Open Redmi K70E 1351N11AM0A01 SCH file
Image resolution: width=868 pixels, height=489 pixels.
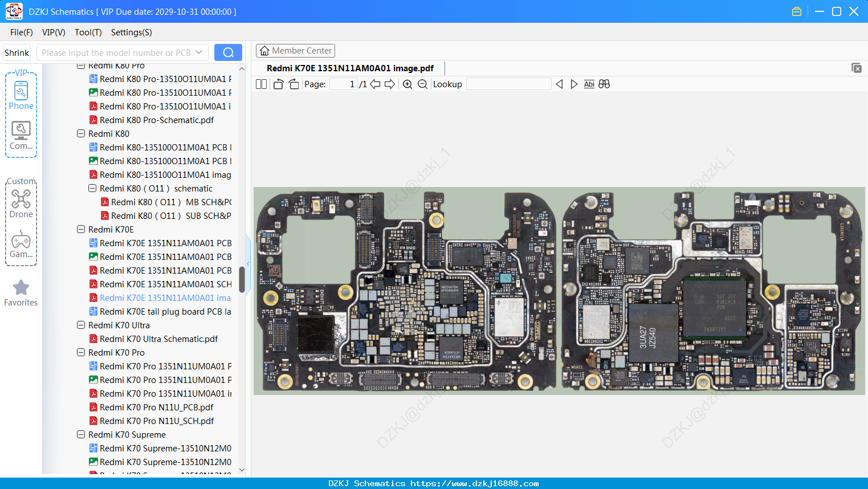pyautogui.click(x=160, y=284)
